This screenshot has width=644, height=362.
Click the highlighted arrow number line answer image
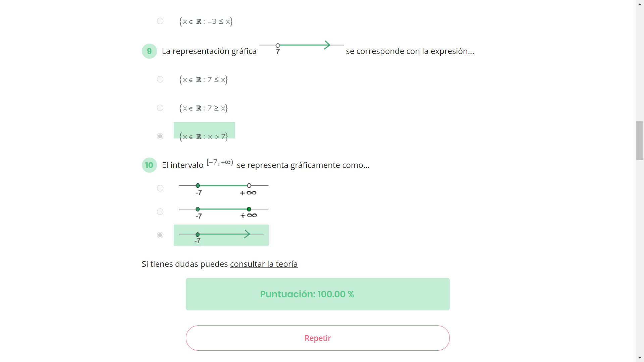[221, 235]
